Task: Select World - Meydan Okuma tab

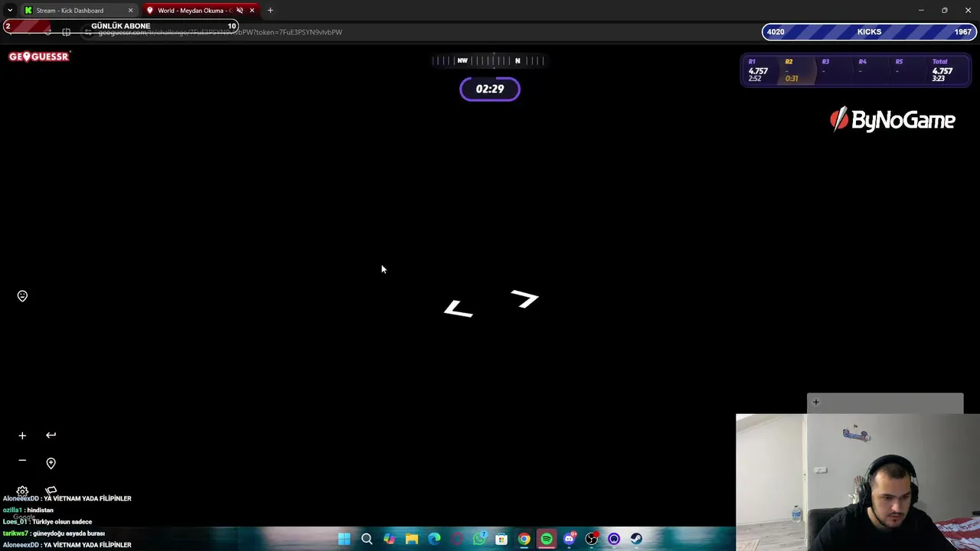Action: (x=193, y=11)
